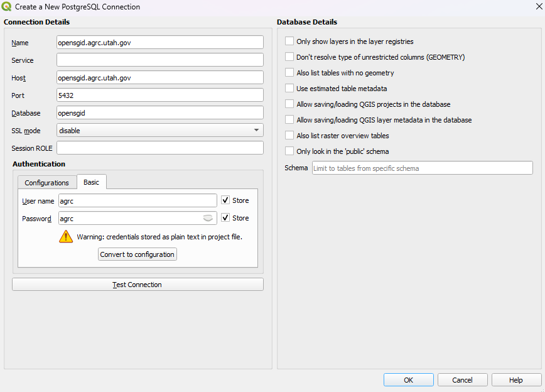Click the Cancel button
Image resolution: width=545 pixels, height=392 pixels.
click(x=462, y=380)
